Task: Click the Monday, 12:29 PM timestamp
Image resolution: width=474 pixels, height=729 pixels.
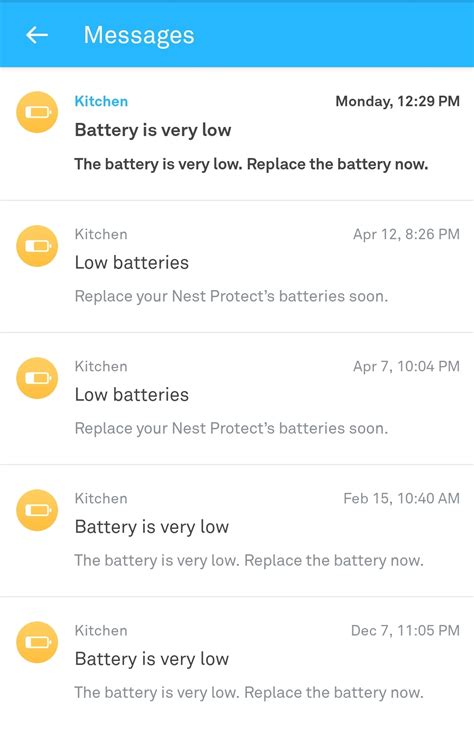Action: [x=398, y=101]
